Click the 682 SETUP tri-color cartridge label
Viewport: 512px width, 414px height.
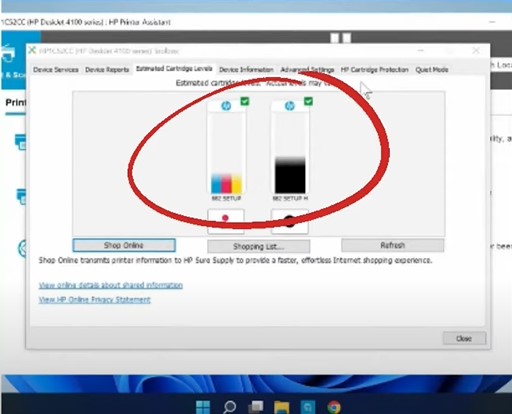[226, 198]
